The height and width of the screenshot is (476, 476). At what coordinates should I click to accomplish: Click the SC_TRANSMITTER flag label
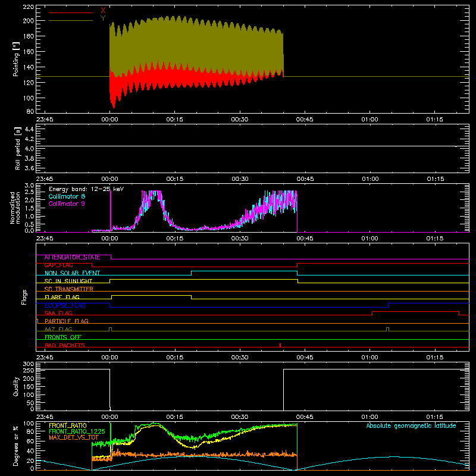point(68,289)
